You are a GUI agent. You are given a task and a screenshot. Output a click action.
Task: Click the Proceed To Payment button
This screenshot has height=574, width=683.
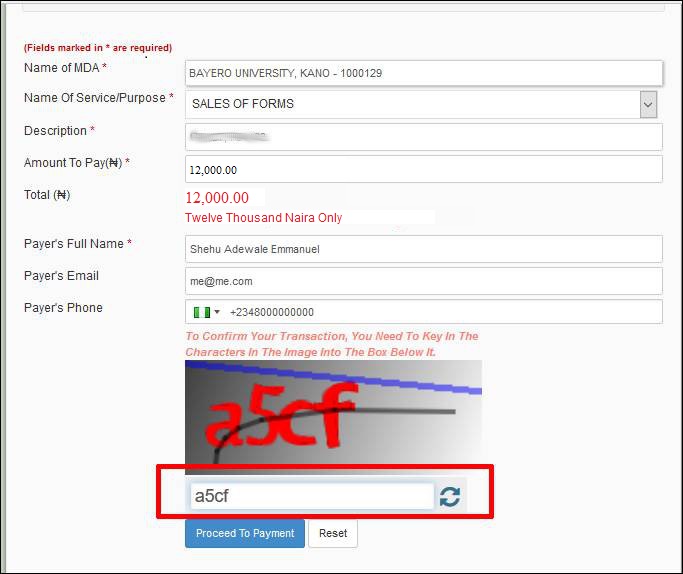tap(245, 533)
